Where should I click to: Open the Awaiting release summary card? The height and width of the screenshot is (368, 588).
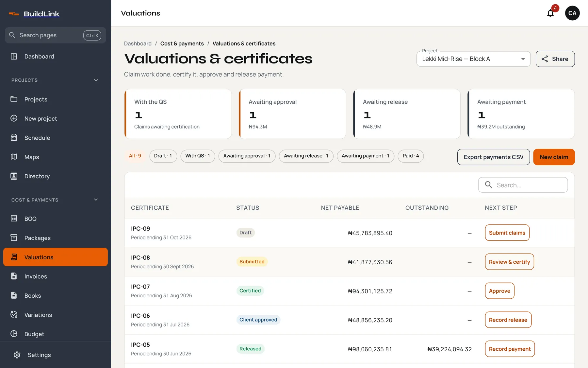407,114
